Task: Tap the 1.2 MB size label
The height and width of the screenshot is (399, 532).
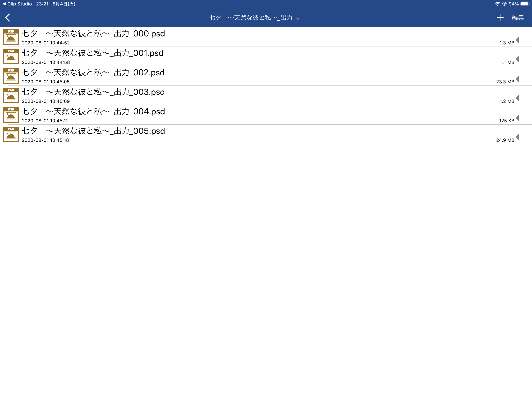Action: point(507,101)
